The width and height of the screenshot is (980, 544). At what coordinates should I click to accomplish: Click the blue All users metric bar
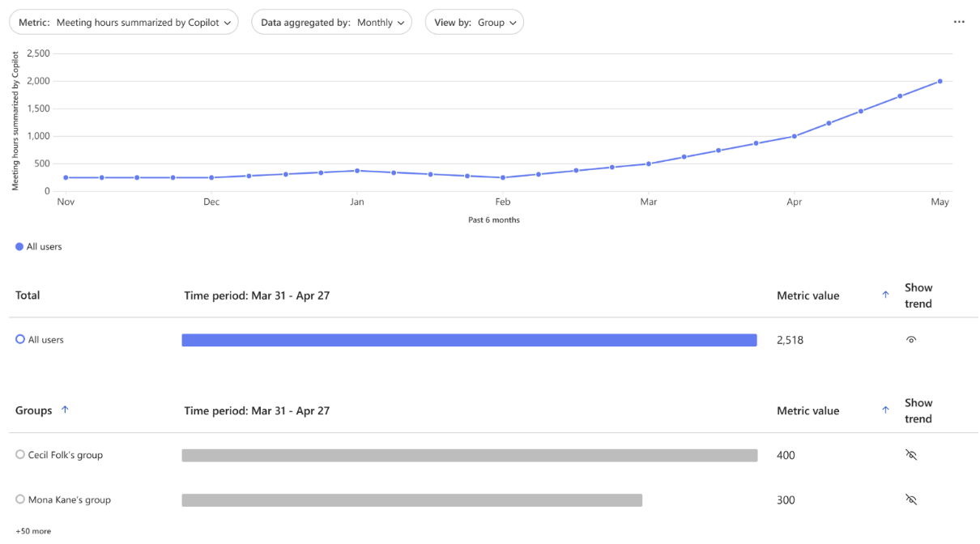point(470,339)
